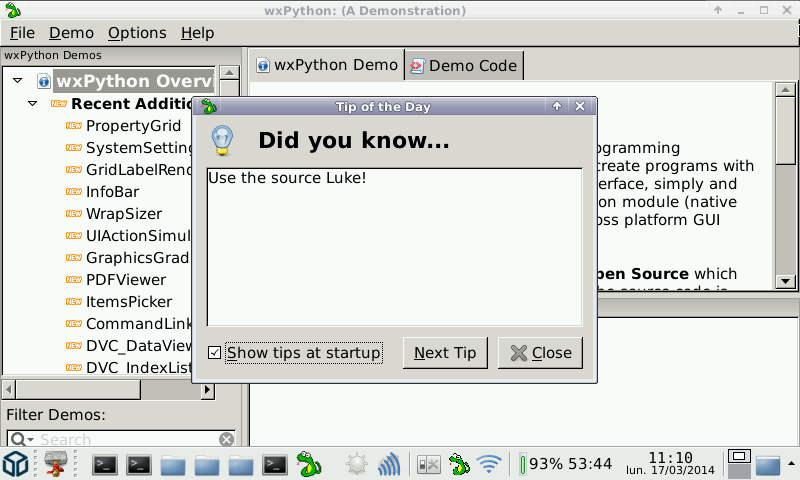
Task: Switch to the wxPython Demo tab
Action: [x=327, y=65]
